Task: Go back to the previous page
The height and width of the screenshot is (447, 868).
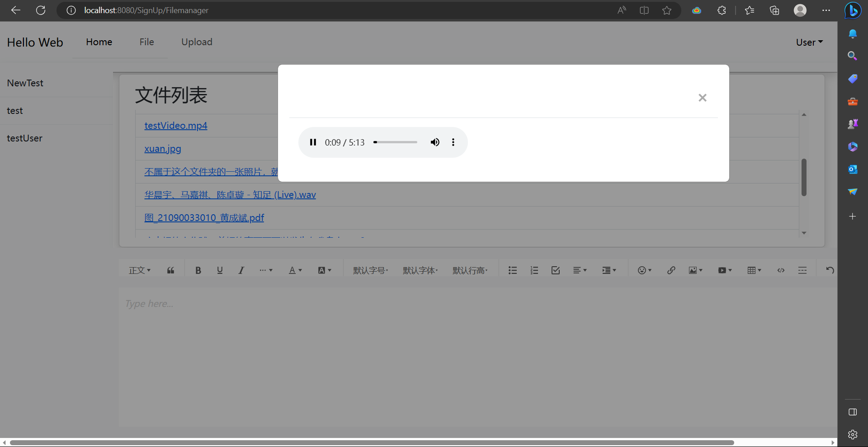Action: [16, 10]
